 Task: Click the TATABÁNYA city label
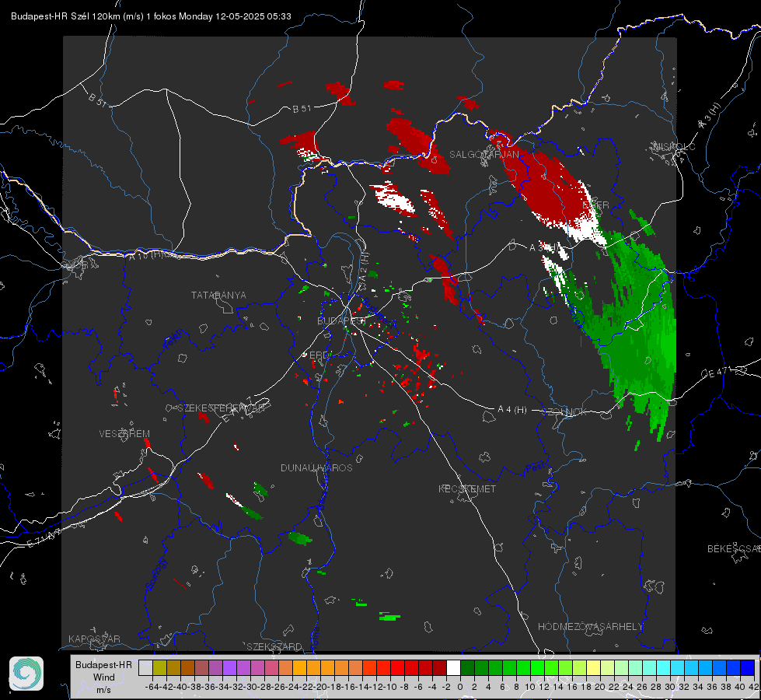pos(218,295)
